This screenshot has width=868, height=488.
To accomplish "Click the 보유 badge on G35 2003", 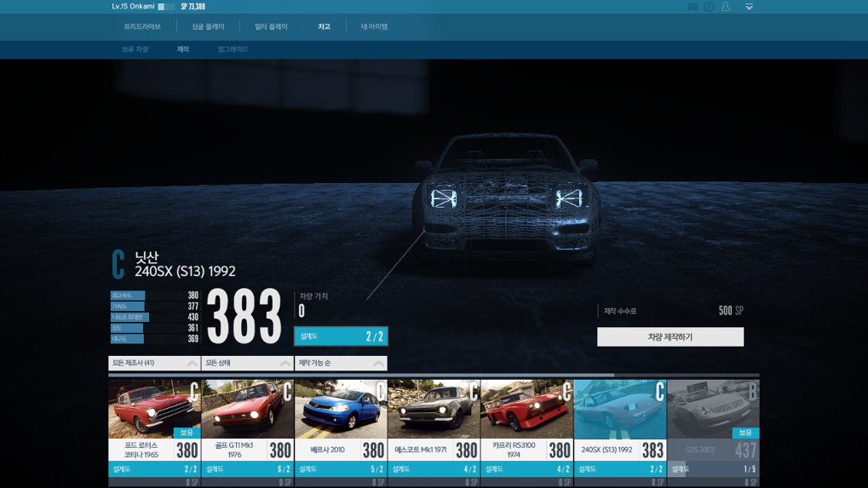I will [745, 433].
